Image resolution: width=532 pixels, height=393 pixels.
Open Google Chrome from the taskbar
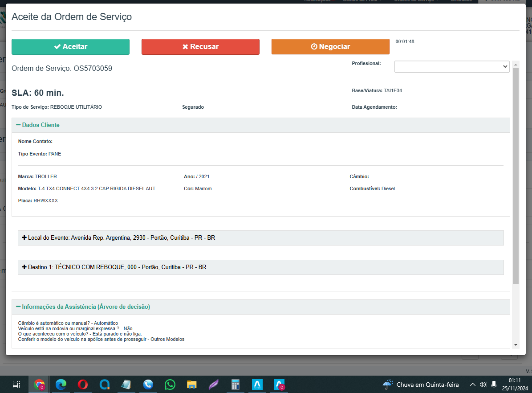(39, 385)
